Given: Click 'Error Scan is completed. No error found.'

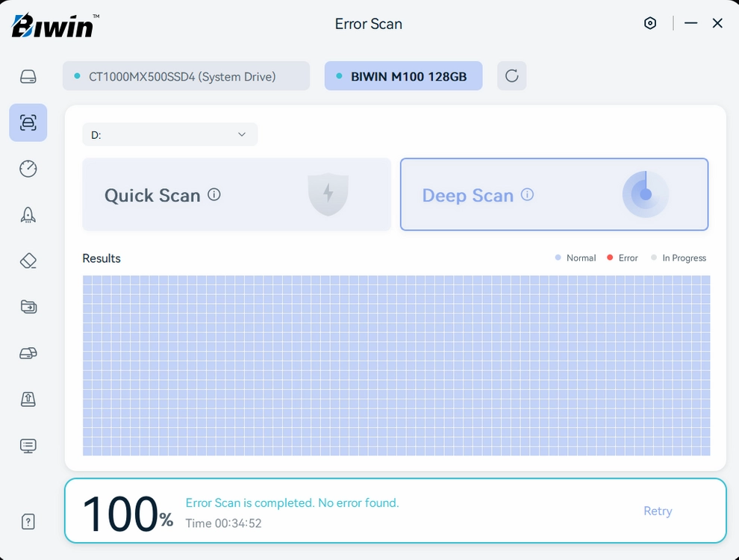Looking at the screenshot, I should pos(292,503).
